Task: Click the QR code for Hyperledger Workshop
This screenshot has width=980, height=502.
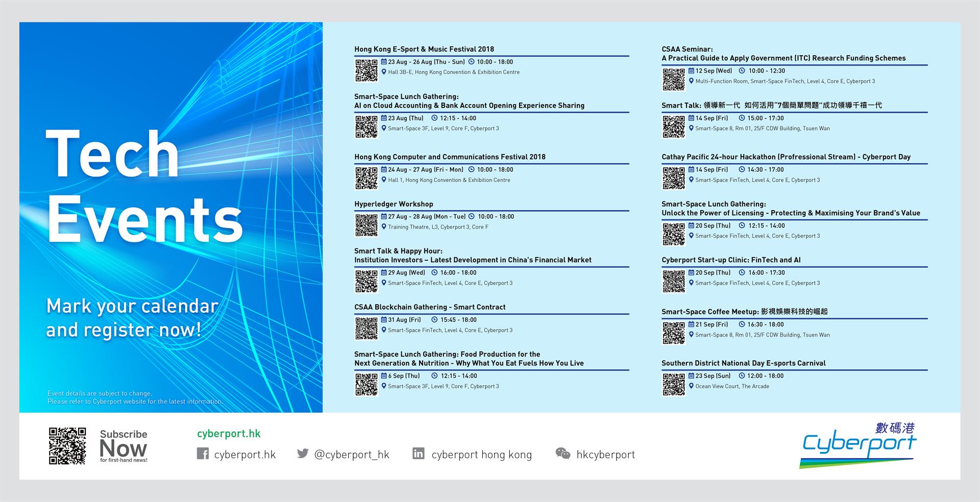Action: click(x=366, y=225)
